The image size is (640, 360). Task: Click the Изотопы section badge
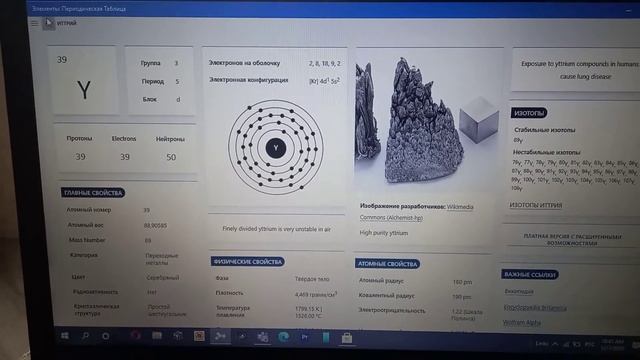tap(529, 113)
